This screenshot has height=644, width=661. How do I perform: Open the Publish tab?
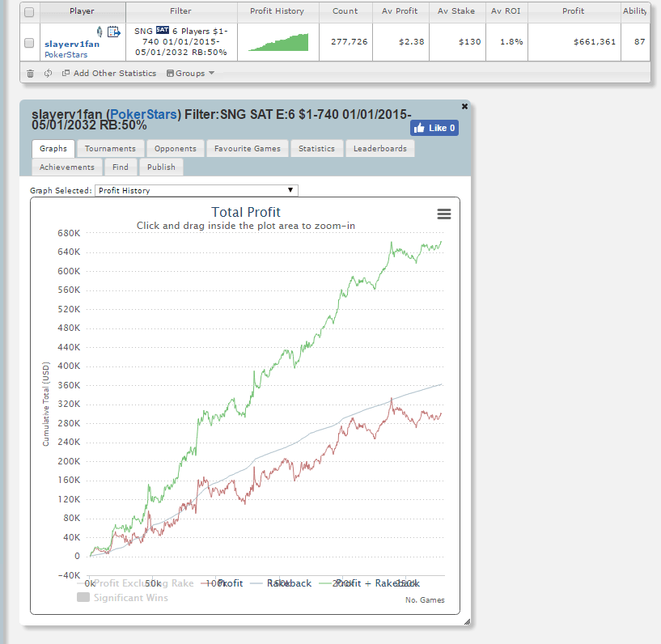(161, 167)
